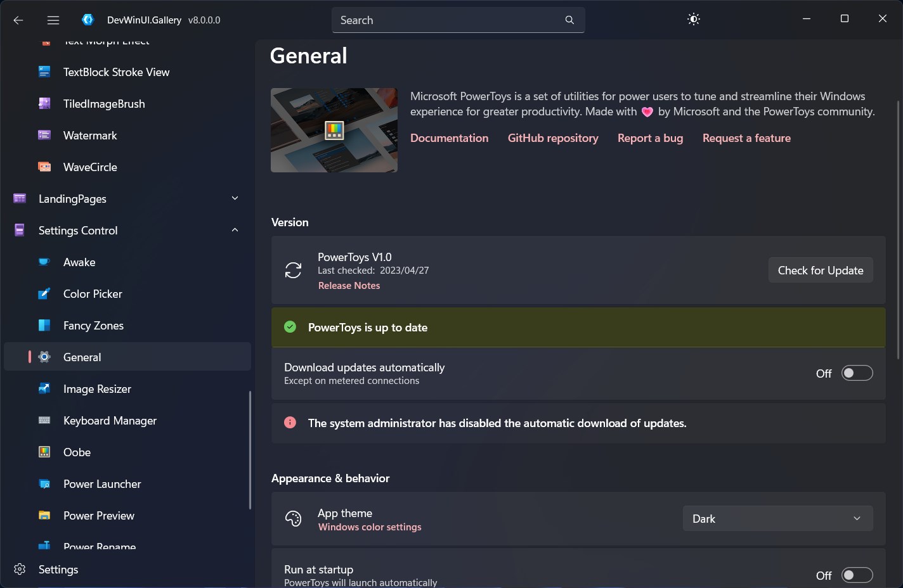Click Check for Update button
903x588 pixels.
pyautogui.click(x=821, y=270)
